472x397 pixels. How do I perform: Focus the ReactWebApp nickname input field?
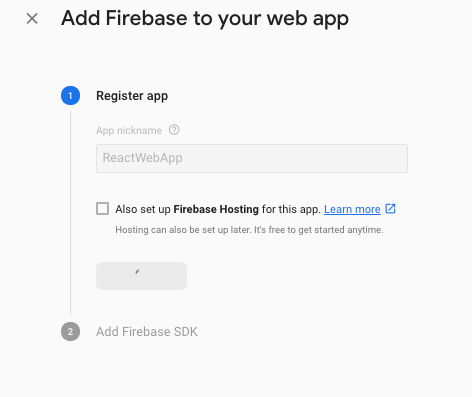point(252,158)
